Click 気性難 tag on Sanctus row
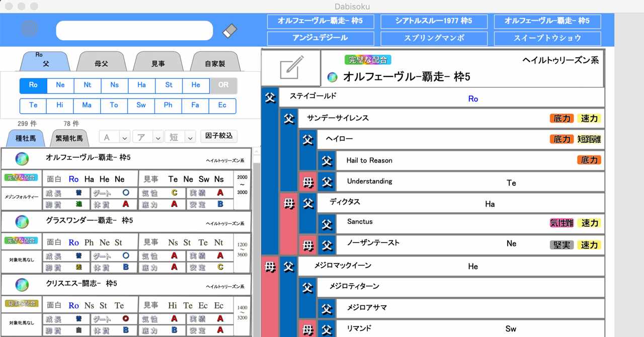The image size is (644, 337). coord(561,223)
